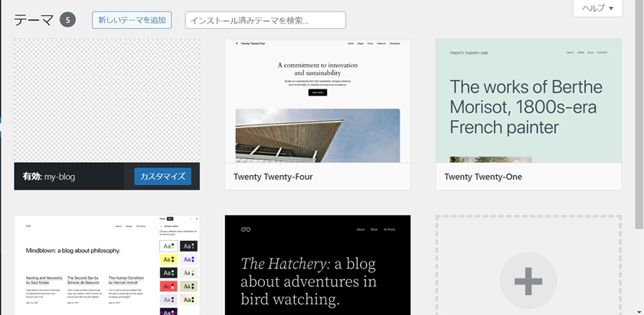Click the dashed add new theme box
The width and height of the screenshot is (644, 315).
pos(528,265)
